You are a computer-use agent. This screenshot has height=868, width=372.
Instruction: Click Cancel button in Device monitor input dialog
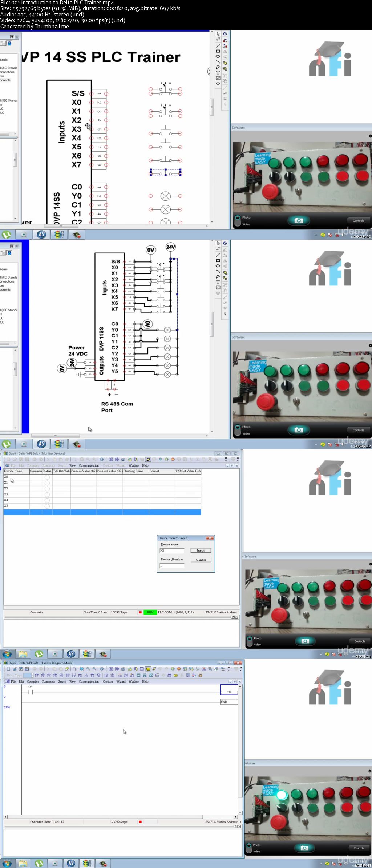tap(201, 560)
